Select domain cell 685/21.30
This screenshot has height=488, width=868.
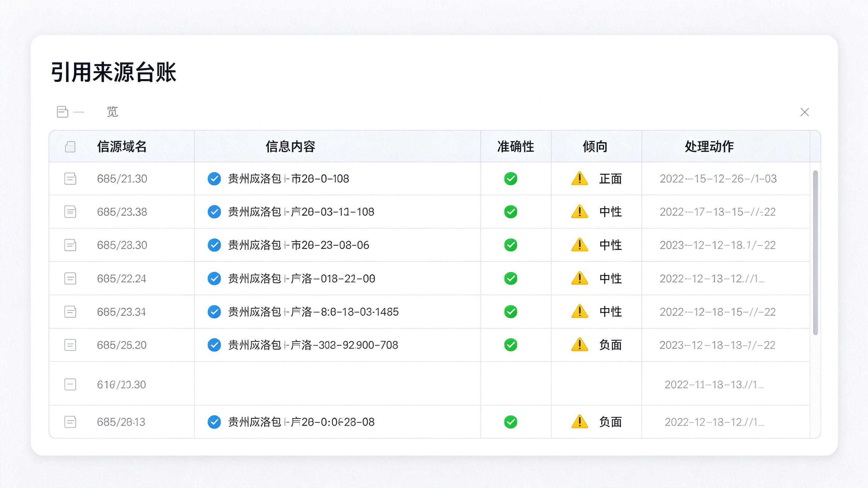[122, 179]
